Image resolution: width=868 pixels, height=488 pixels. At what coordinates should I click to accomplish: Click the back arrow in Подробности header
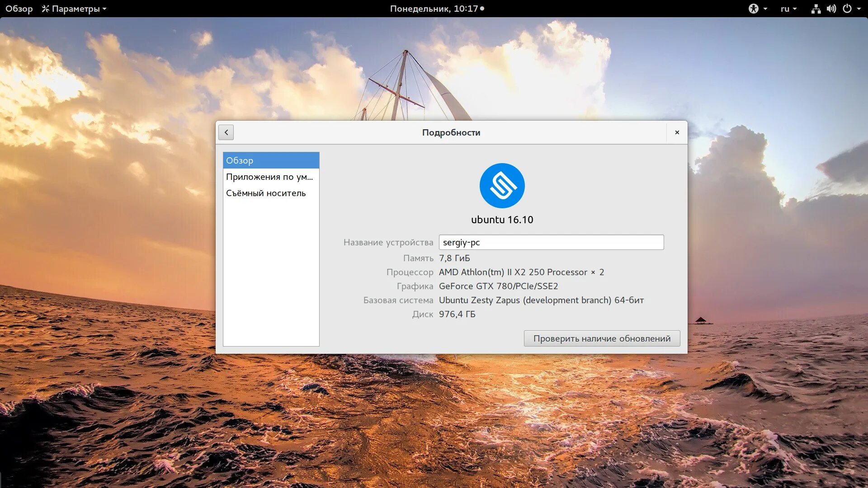point(226,132)
